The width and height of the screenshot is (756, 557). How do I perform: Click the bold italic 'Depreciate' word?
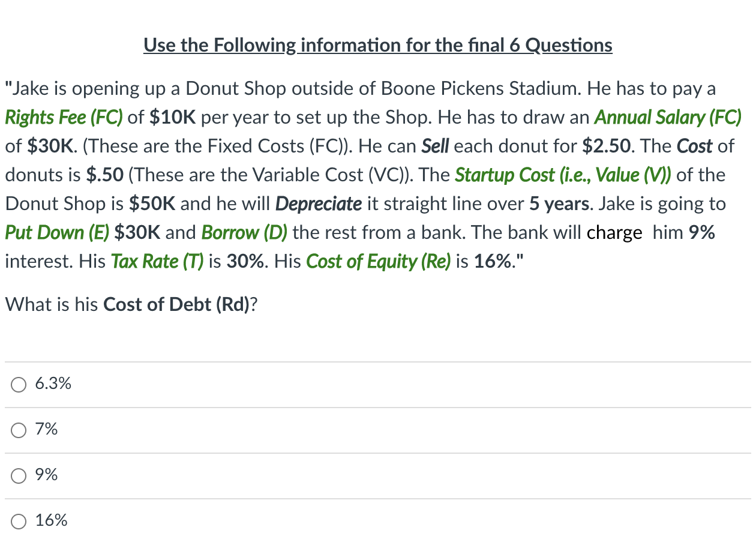coord(319,204)
